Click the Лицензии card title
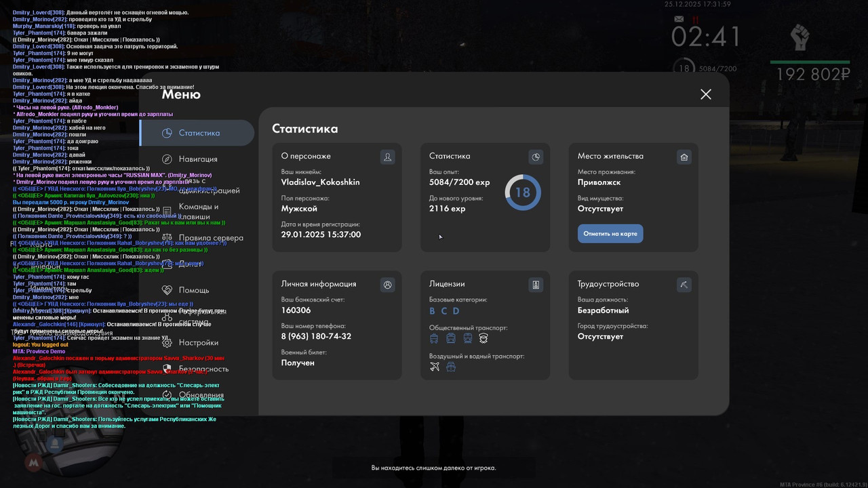 447,284
